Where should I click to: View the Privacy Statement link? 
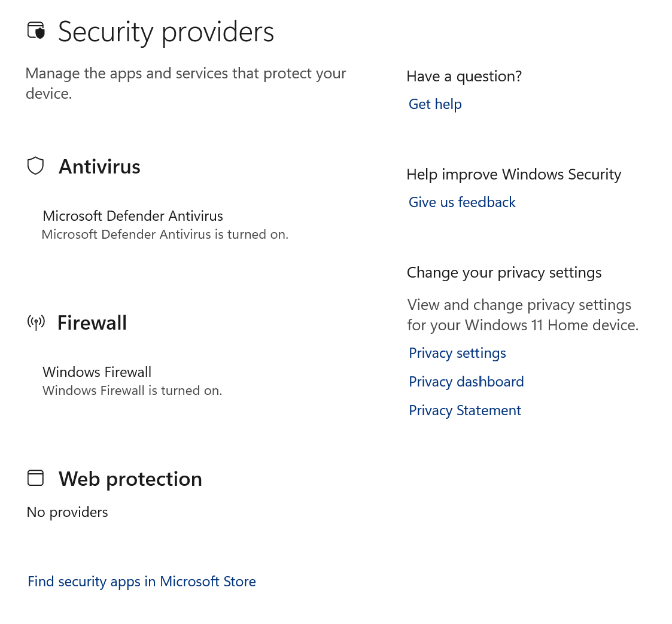tap(465, 410)
